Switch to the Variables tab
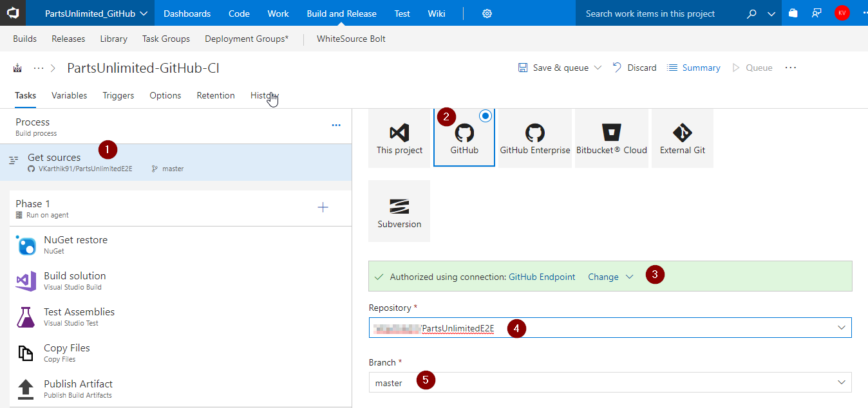Screen dimensions: 868x408 coord(69,95)
